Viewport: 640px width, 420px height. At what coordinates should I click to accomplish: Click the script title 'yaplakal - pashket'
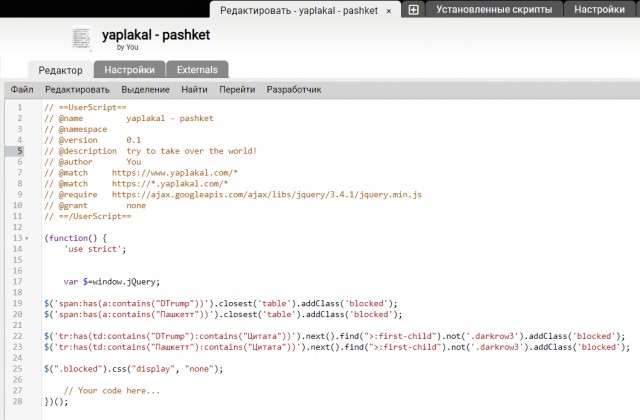pyautogui.click(x=156, y=35)
